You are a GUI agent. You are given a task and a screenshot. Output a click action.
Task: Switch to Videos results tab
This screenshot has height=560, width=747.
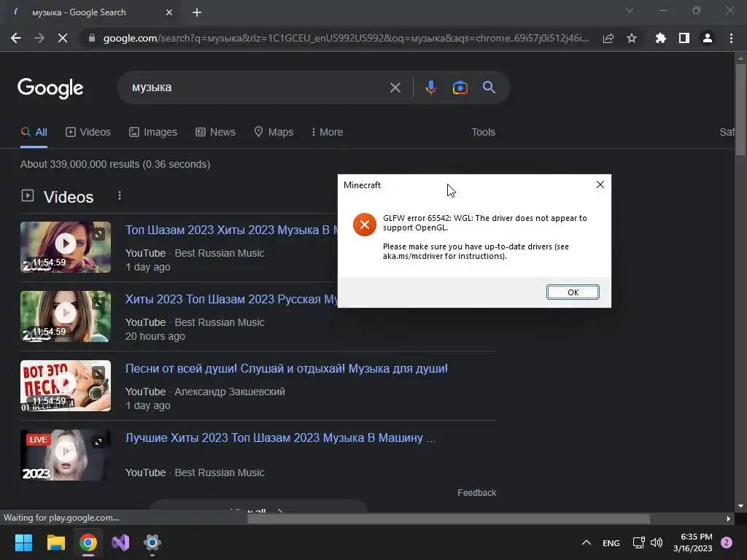point(88,133)
